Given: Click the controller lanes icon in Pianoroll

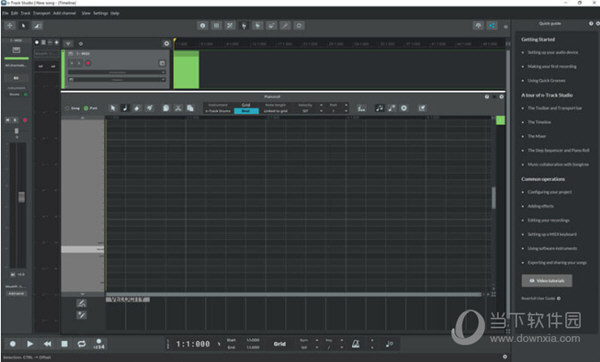Looking at the screenshot, I should tap(361, 108).
